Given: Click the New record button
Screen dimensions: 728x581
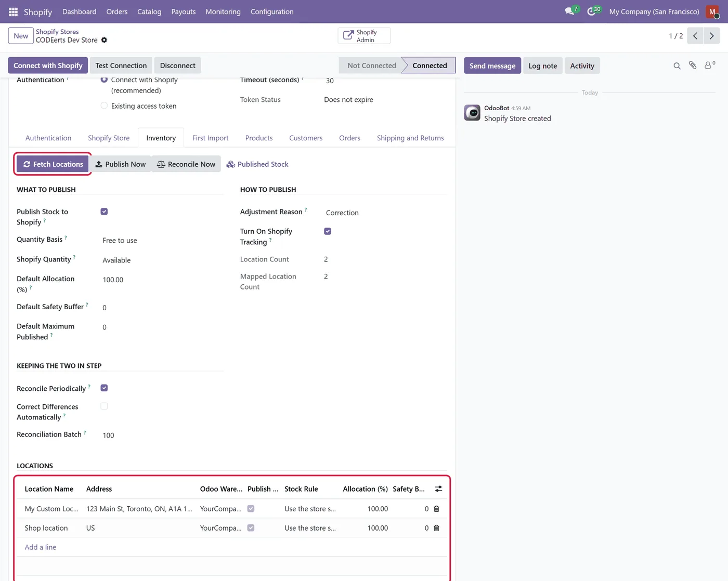Looking at the screenshot, I should [x=21, y=36].
